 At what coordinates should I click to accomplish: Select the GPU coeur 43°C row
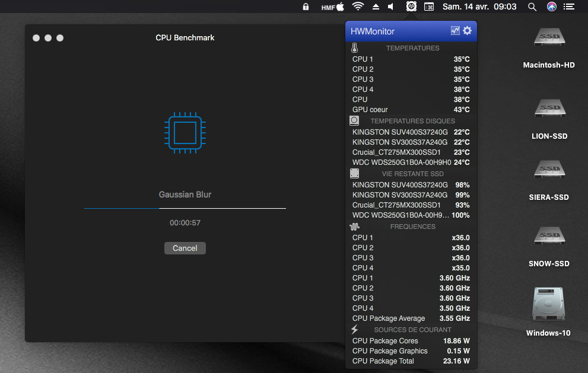pyautogui.click(x=411, y=110)
